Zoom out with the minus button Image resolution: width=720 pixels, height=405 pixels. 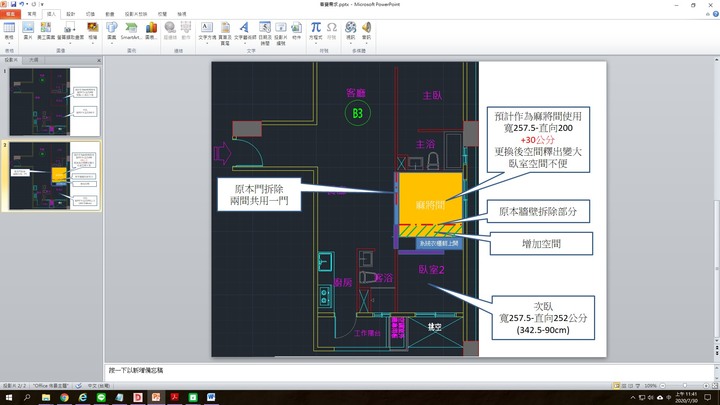click(x=662, y=386)
